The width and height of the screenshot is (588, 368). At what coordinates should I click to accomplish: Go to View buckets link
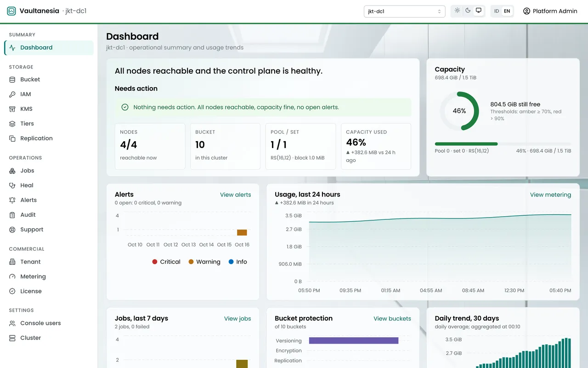(x=392, y=318)
